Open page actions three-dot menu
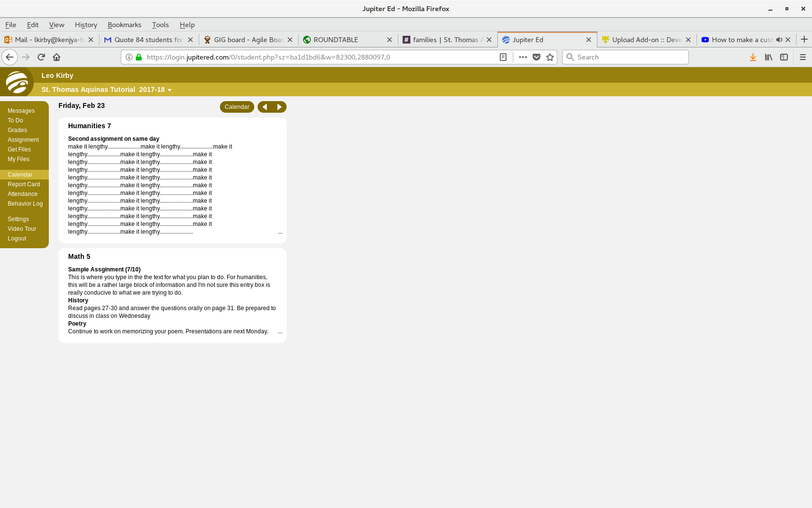The image size is (812, 508). pyautogui.click(x=523, y=57)
